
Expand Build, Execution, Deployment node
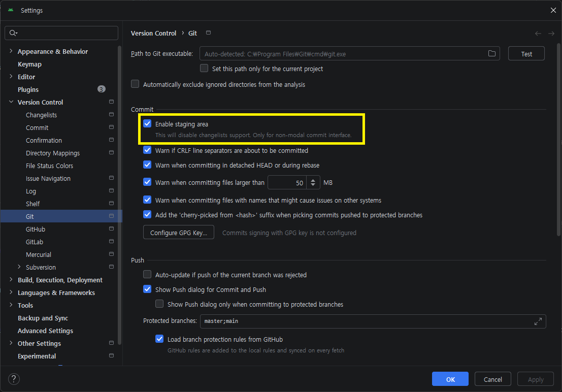[x=11, y=280]
